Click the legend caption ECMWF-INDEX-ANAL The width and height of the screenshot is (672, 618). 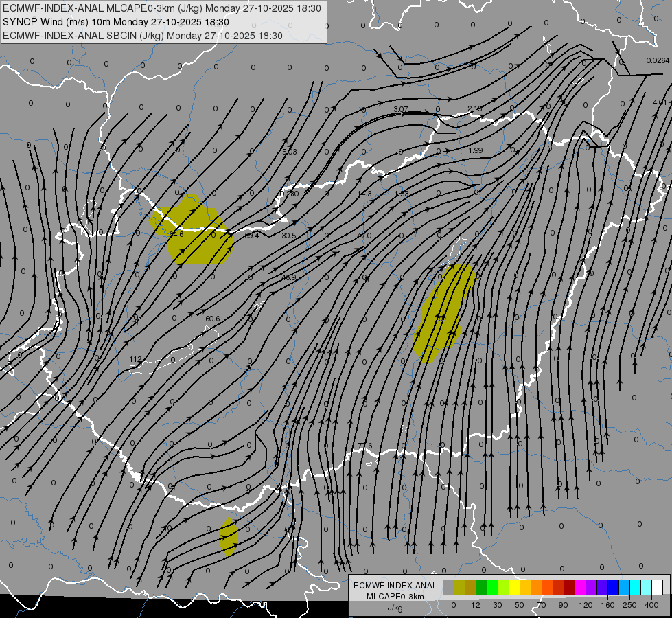tap(395, 586)
